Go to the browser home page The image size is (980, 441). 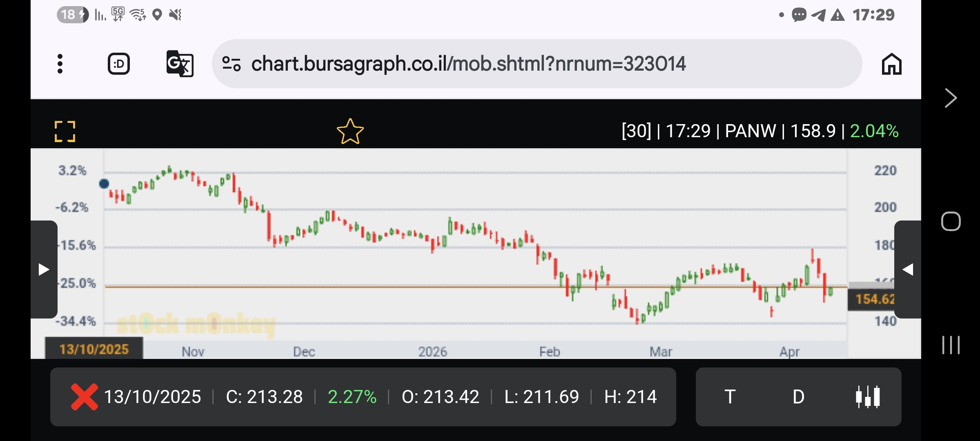coord(891,64)
